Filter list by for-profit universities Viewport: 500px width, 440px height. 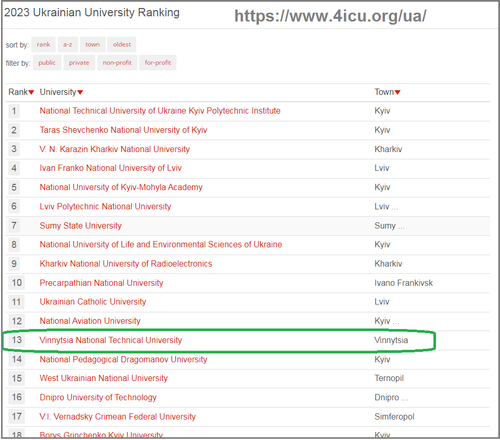click(x=158, y=63)
